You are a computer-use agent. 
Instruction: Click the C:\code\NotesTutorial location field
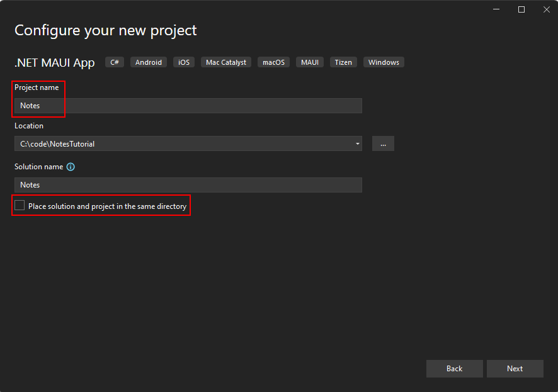183,143
